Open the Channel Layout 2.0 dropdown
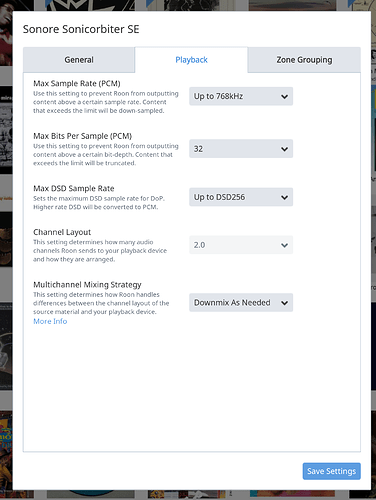The image size is (376, 500). coord(241,245)
